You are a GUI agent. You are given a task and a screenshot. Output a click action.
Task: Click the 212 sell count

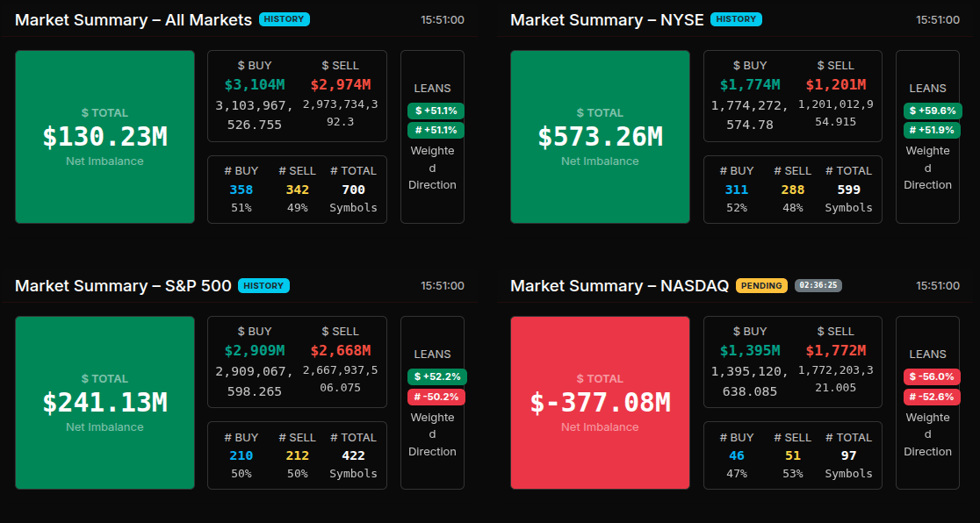(x=298, y=456)
